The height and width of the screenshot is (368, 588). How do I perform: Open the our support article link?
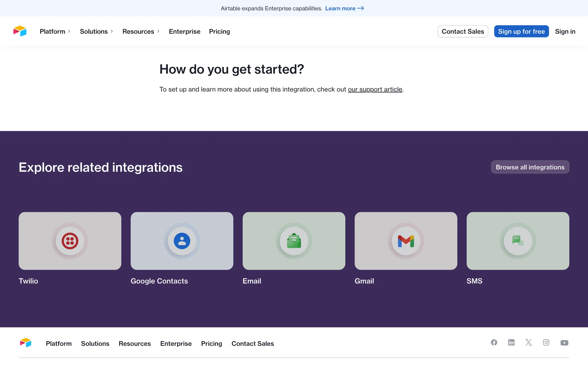point(375,90)
